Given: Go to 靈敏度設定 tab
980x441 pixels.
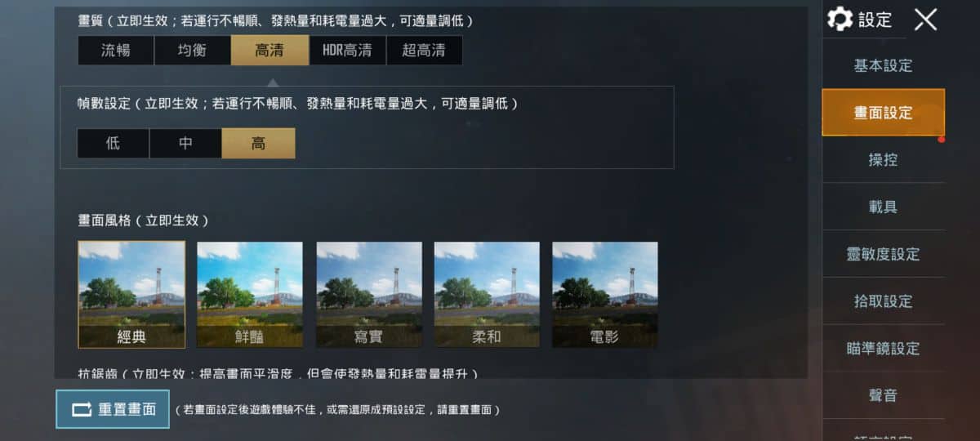Looking at the screenshot, I should (883, 254).
